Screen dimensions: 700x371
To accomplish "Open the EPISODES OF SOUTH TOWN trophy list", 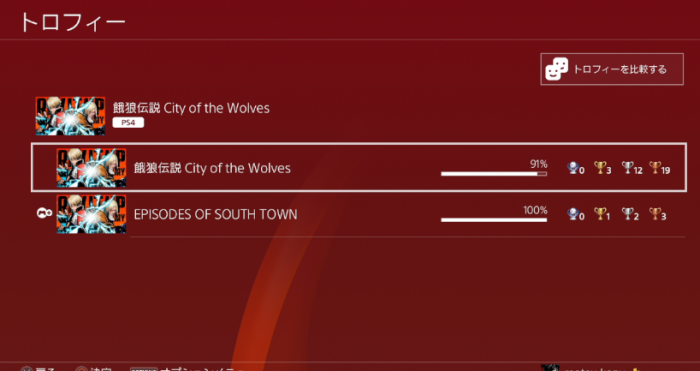I will pos(359,214).
